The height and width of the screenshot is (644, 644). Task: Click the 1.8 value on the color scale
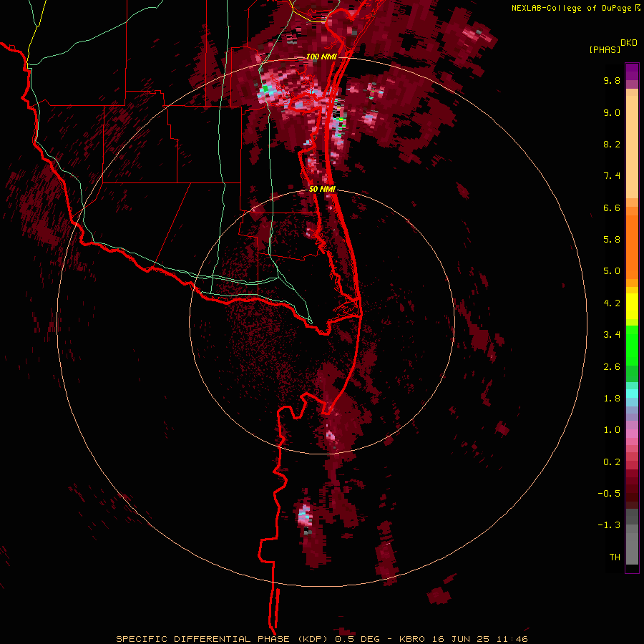[612, 399]
